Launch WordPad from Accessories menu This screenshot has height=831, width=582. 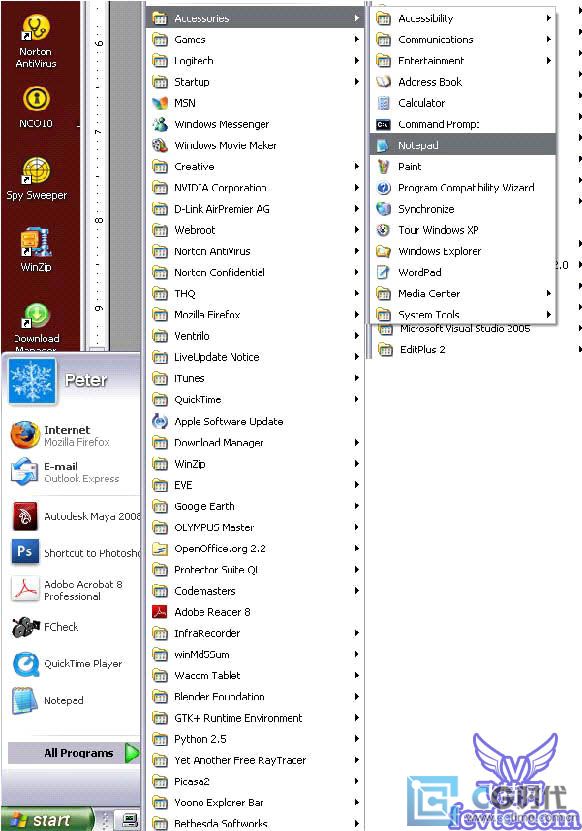463,272
